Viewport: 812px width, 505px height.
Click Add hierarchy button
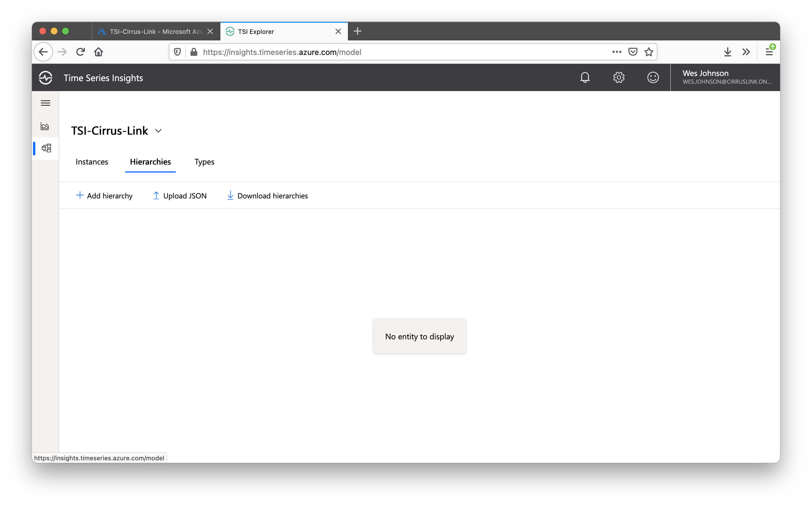pyautogui.click(x=104, y=196)
